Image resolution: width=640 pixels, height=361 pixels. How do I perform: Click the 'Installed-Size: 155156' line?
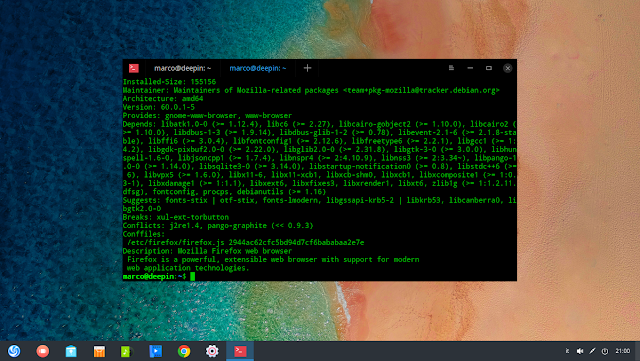(169, 82)
